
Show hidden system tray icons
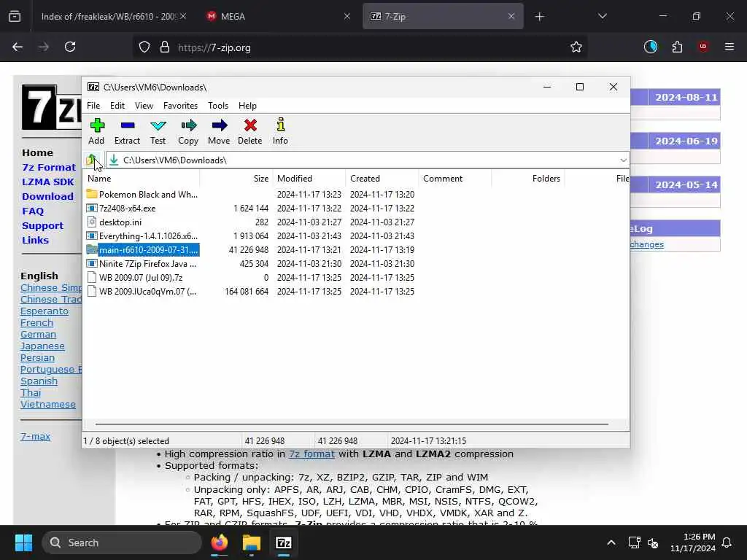tap(611, 542)
